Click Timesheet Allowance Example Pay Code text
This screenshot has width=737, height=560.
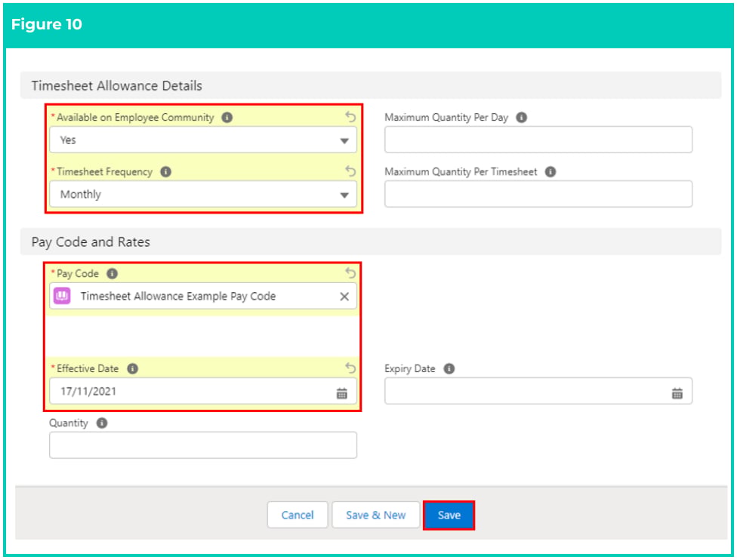[178, 297]
